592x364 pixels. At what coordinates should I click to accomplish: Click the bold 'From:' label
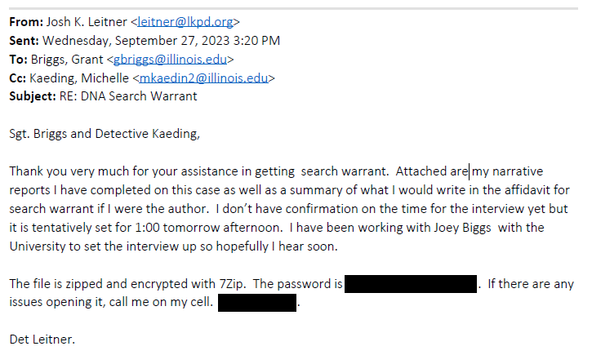pyautogui.click(x=26, y=22)
